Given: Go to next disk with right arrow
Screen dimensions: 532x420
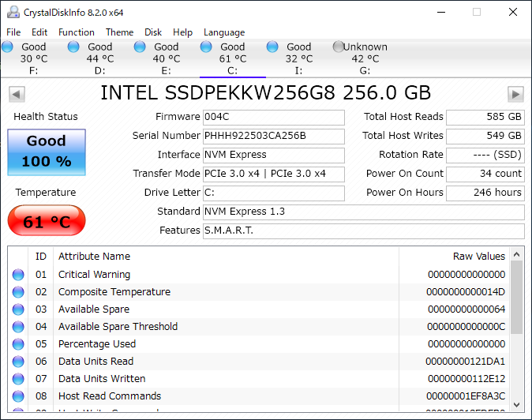Looking at the screenshot, I should click(515, 94).
